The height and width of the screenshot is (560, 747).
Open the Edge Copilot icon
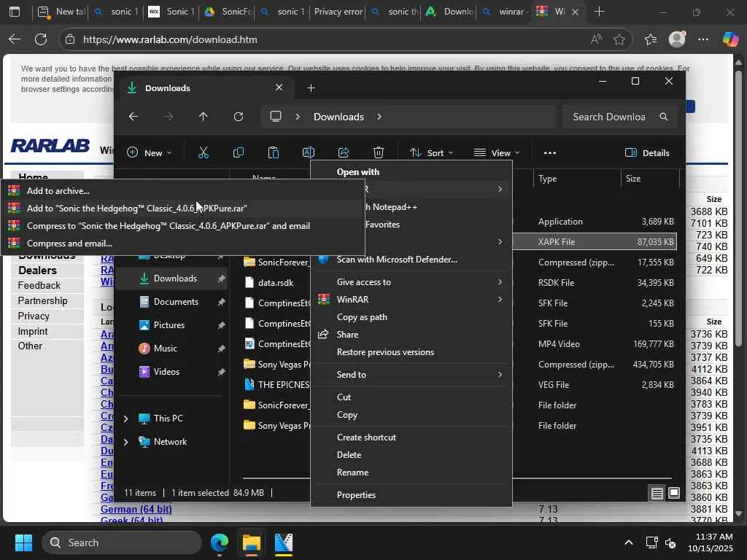pos(730,39)
